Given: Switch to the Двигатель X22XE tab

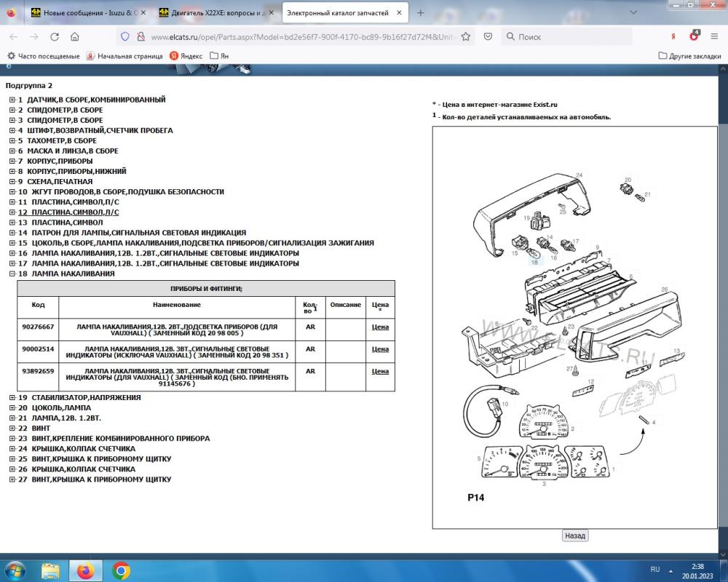Looking at the screenshot, I should pyautogui.click(x=217, y=13).
